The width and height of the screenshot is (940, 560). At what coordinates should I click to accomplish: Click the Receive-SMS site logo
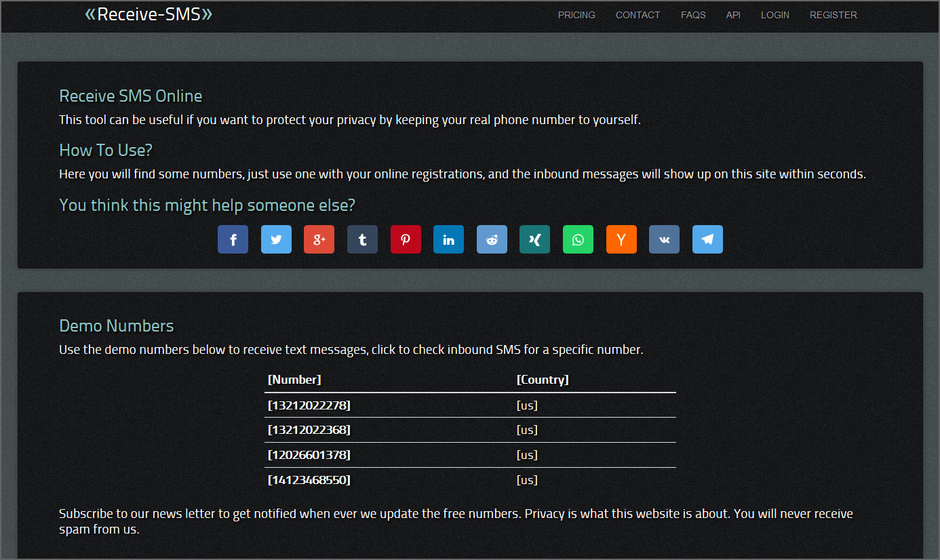point(149,14)
